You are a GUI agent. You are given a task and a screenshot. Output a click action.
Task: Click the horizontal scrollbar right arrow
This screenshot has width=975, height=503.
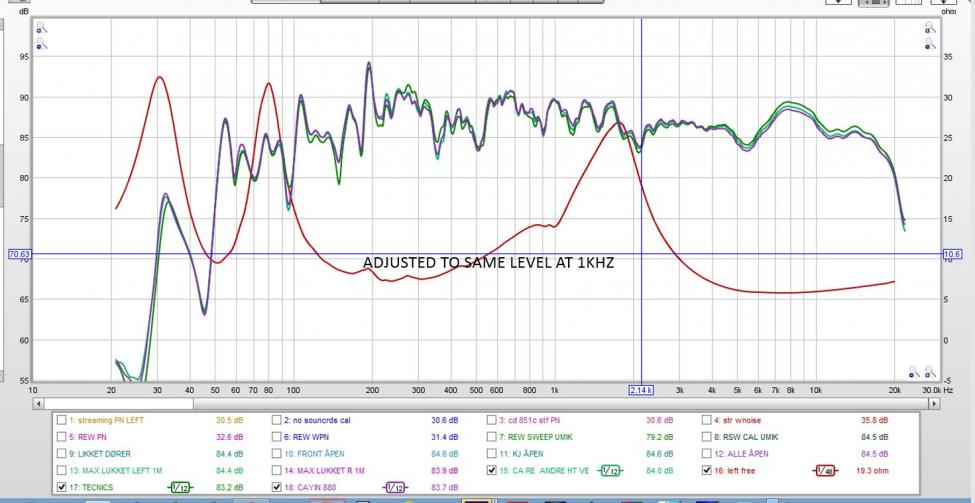934,404
